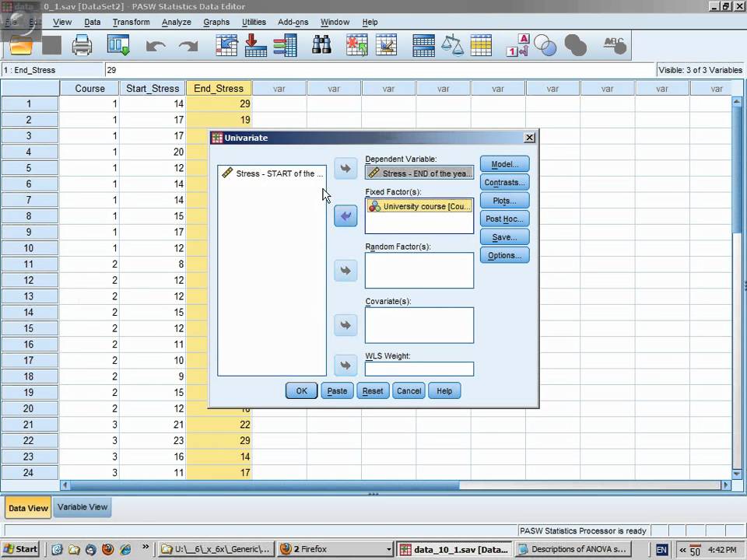747x560 pixels.
Task: Select 'University course' in Fixed Factors
Action: tap(419, 206)
